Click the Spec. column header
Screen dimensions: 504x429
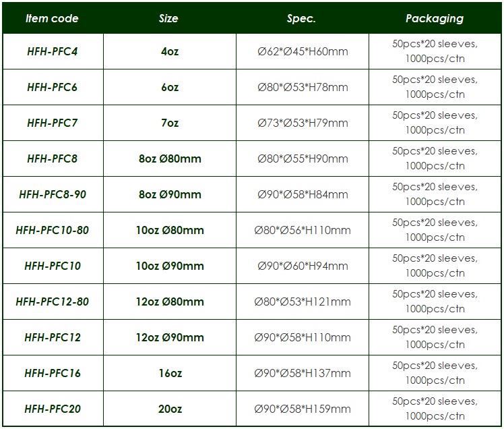click(x=301, y=18)
